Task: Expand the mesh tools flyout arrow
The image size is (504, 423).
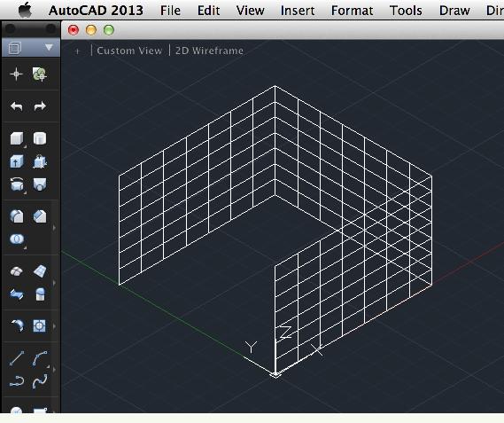Action: click(54, 283)
